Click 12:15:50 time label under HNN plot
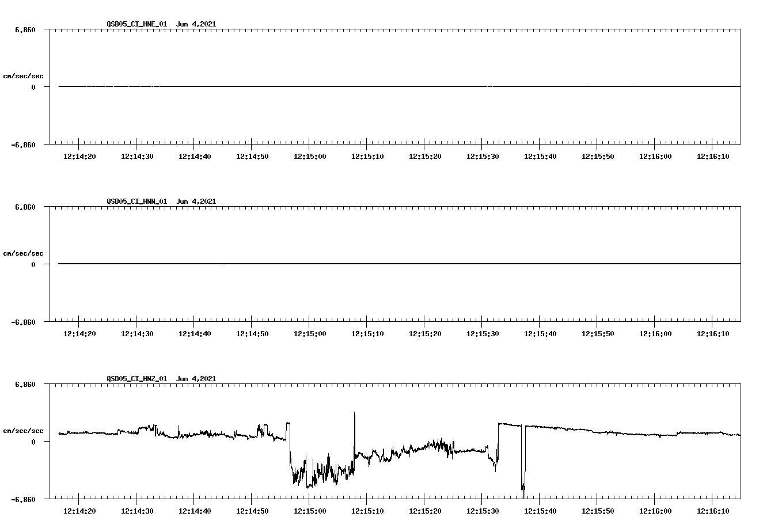This screenshot has height=532, width=782. pos(598,334)
